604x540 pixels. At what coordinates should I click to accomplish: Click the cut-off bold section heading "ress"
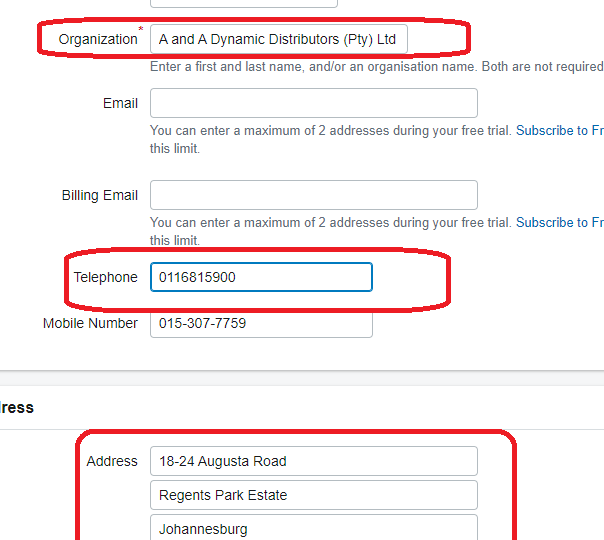coord(17,408)
